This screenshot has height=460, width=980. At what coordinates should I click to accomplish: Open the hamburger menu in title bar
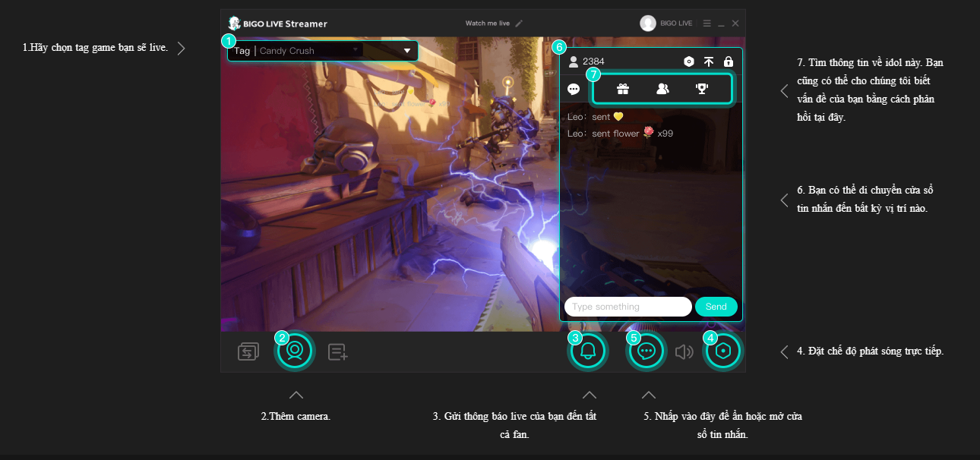coord(707,24)
